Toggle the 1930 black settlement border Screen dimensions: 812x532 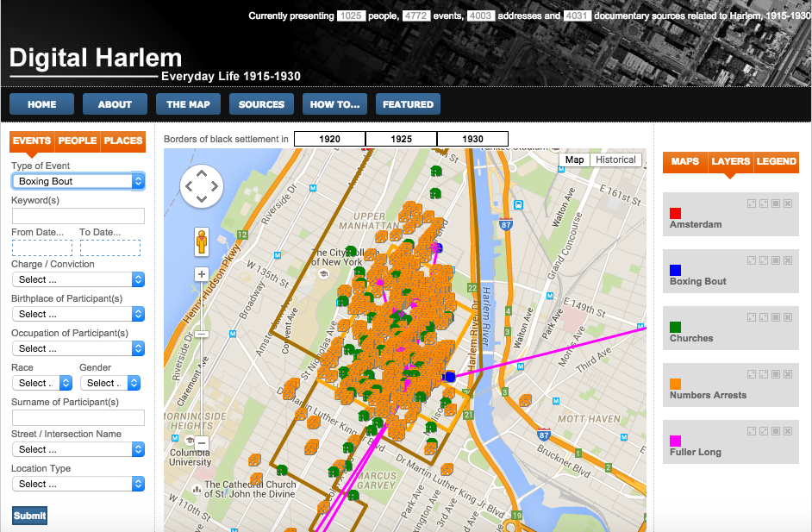pos(472,139)
